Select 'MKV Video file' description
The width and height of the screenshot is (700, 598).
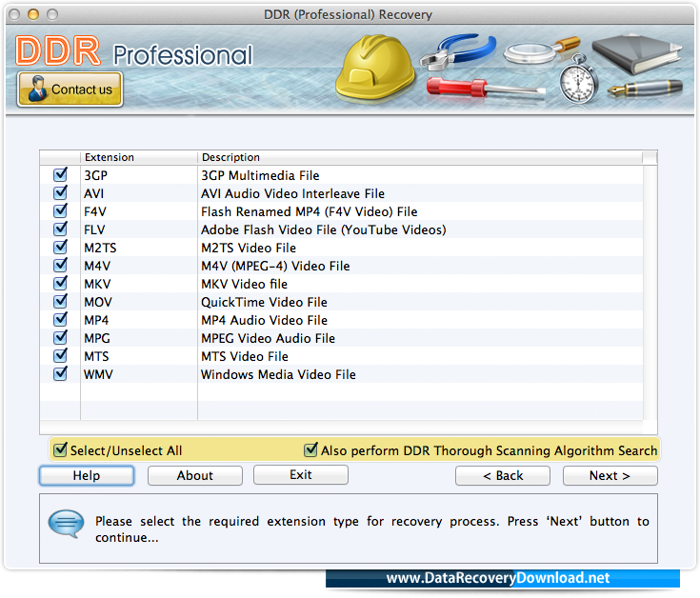(244, 284)
